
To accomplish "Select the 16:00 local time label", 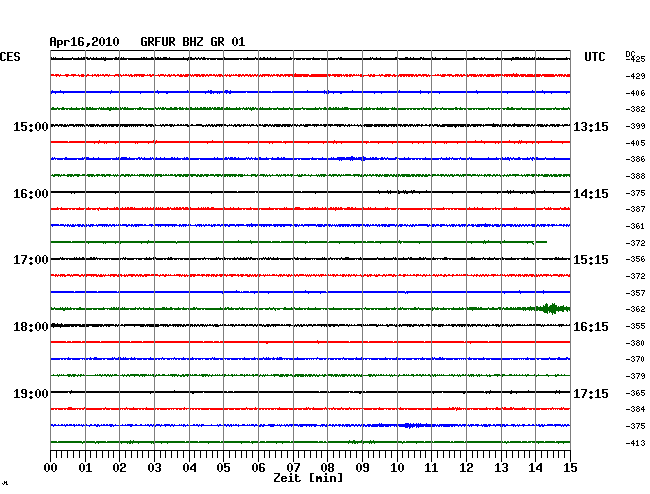I will pyautogui.click(x=31, y=194).
